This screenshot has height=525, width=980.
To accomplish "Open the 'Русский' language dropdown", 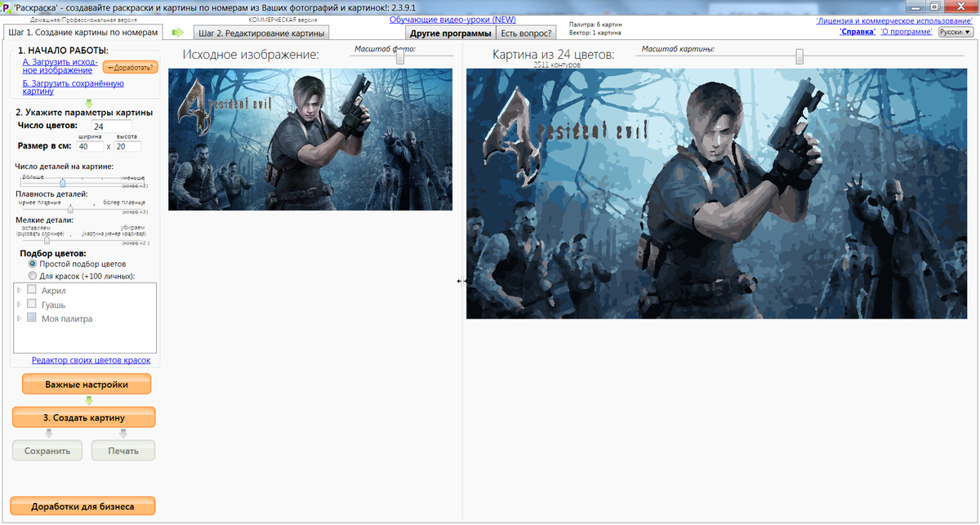I will [955, 31].
